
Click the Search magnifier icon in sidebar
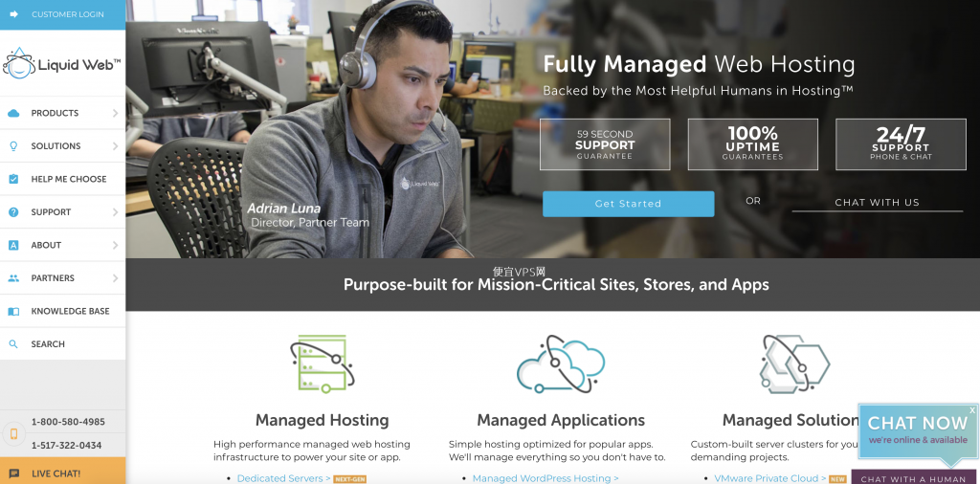point(13,344)
